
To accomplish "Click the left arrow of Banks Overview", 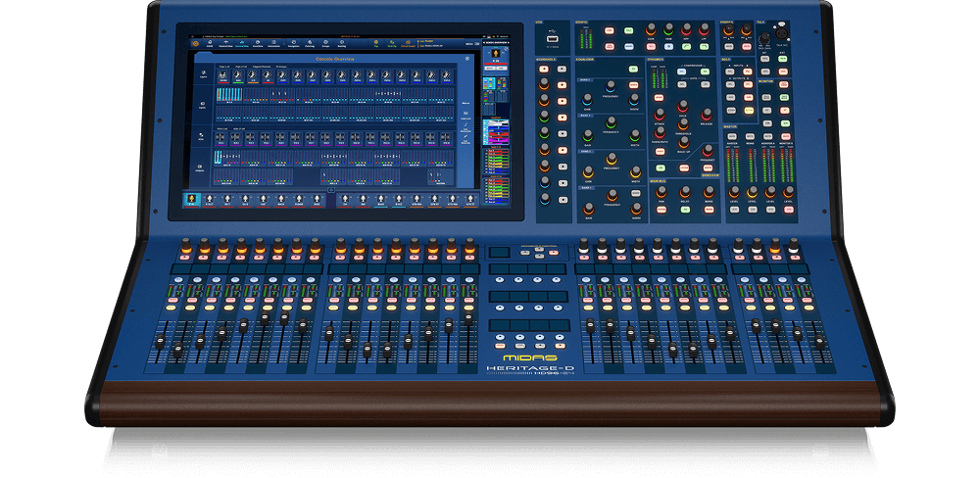I will [x=484, y=42].
